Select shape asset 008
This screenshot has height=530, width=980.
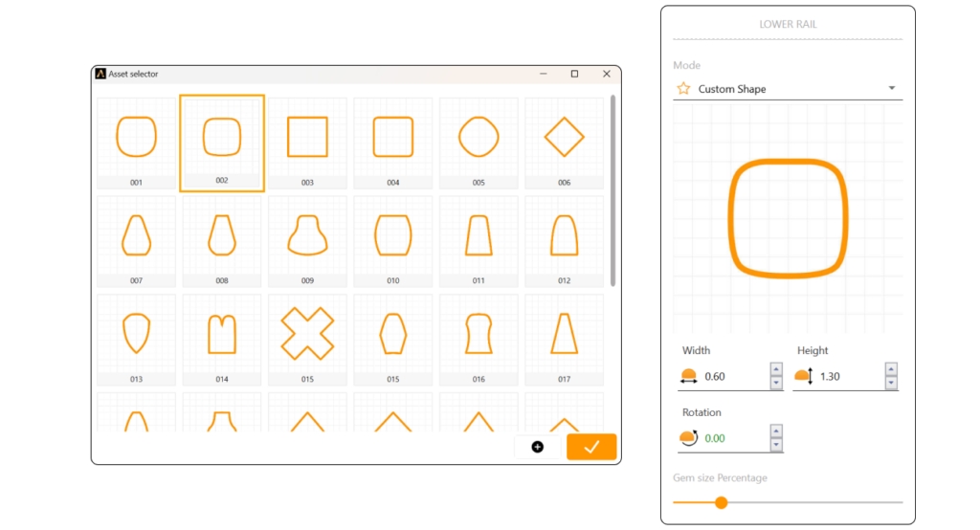222,241
